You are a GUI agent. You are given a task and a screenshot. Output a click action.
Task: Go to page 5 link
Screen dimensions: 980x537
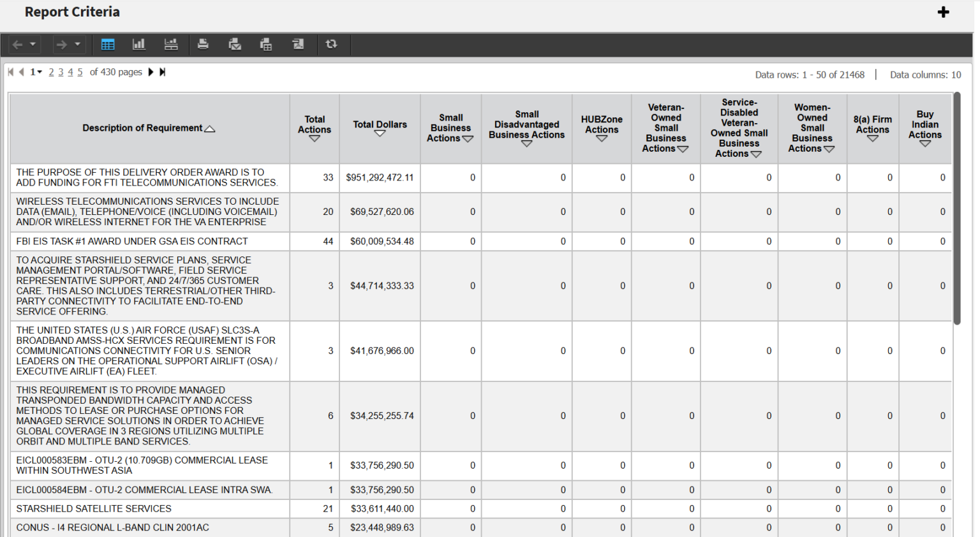(80, 72)
